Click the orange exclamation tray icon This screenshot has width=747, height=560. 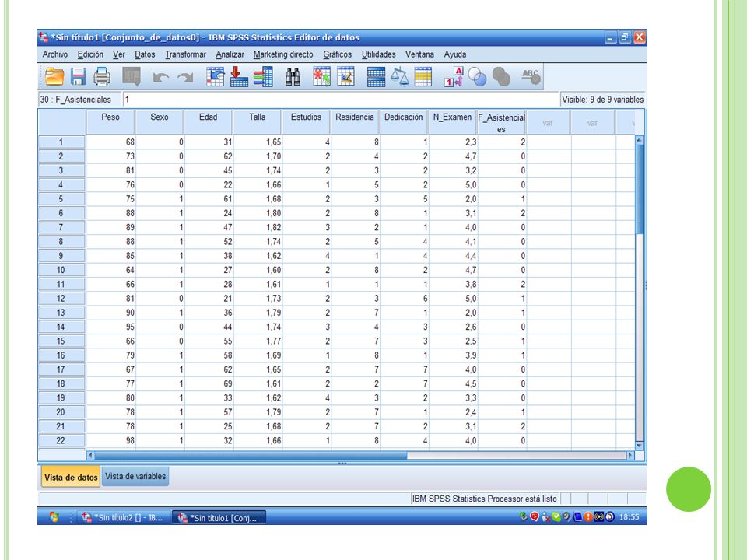[x=588, y=516]
